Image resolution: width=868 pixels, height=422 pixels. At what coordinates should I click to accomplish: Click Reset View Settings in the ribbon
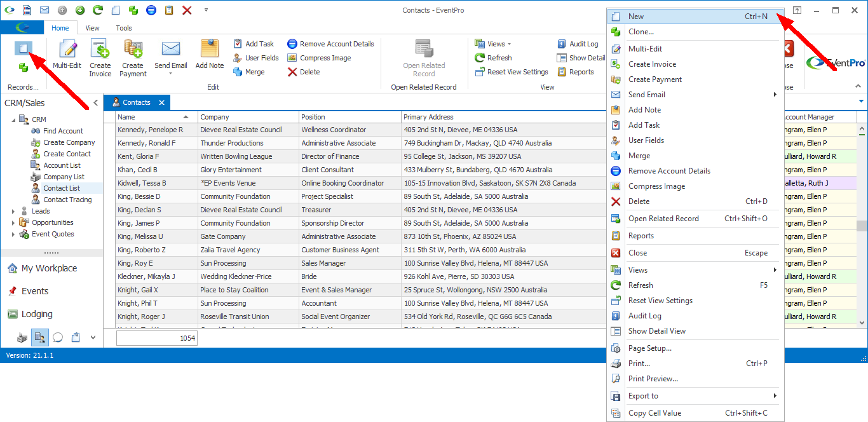(x=512, y=72)
